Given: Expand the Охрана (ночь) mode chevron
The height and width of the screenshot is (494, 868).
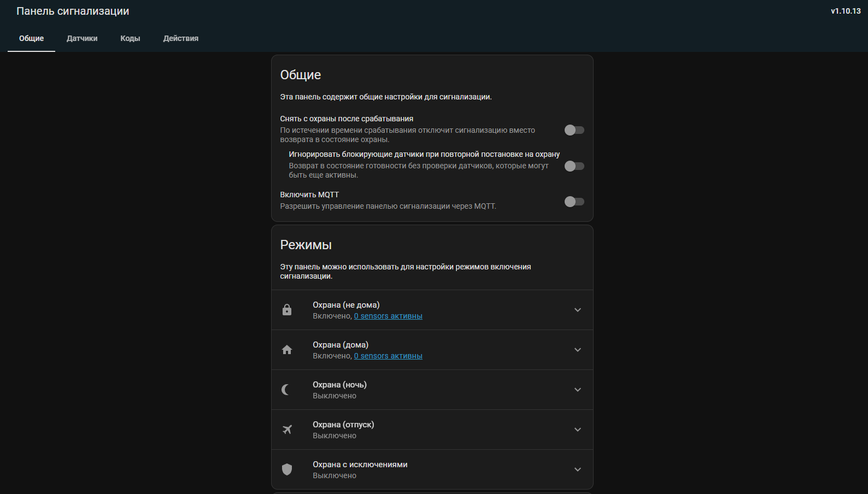Looking at the screenshot, I should point(578,390).
